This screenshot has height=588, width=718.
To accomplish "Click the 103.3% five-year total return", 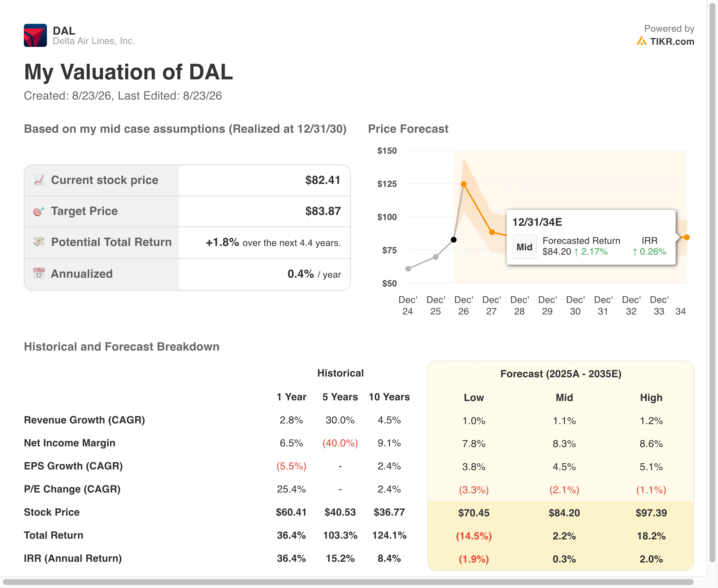I will [x=340, y=535].
